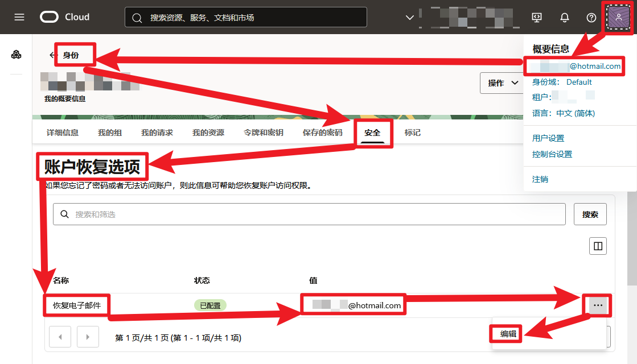Click the 我的概要信息 label
This screenshot has width=637, height=364.
coord(65,98)
